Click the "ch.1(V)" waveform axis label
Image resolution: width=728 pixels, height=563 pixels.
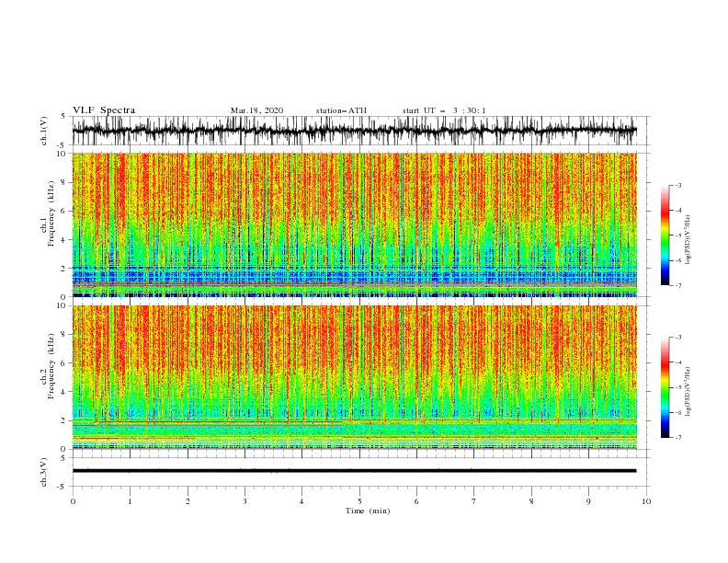pos(44,131)
